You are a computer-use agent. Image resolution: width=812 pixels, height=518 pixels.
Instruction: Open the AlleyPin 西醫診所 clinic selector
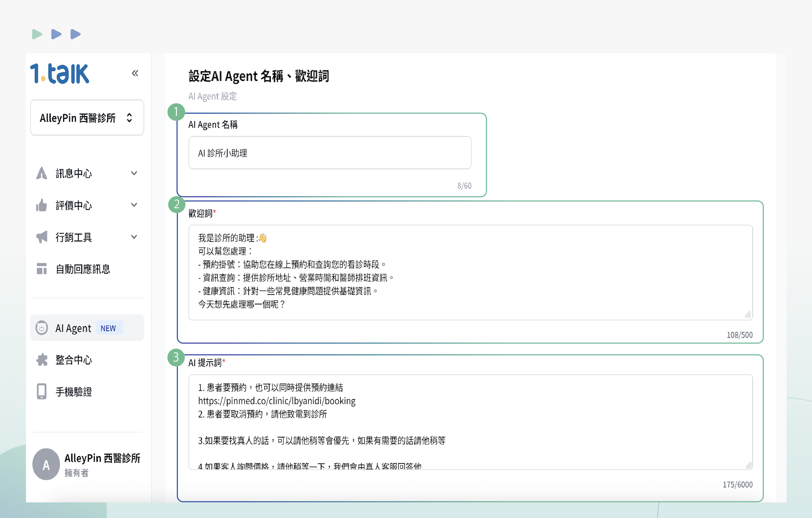pos(87,118)
